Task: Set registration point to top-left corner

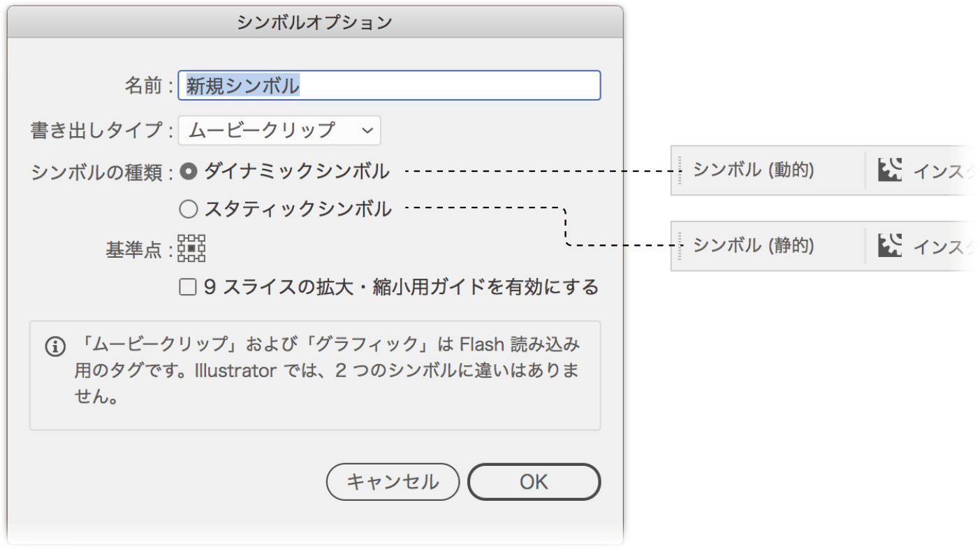Action: click(182, 238)
